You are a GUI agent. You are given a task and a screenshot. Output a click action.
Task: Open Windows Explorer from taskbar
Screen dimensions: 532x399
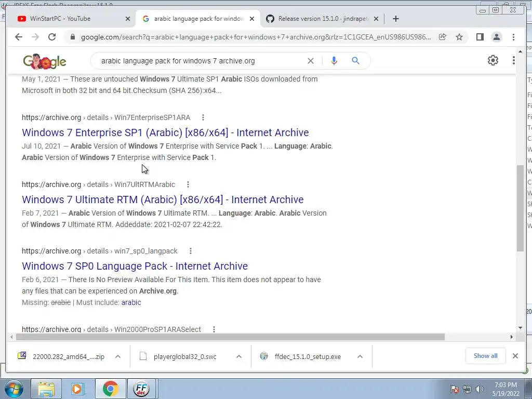click(46, 389)
